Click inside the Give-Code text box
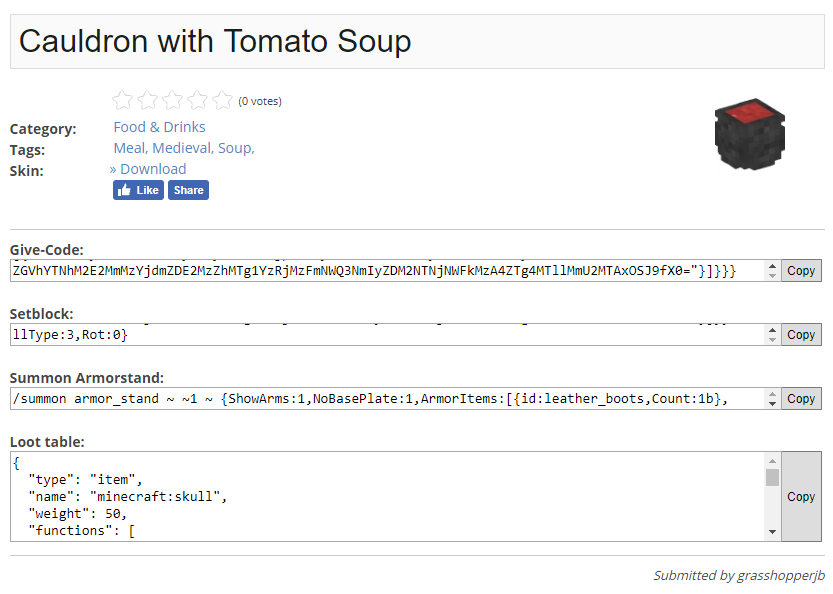This screenshot has height=594, width=833. (386, 271)
